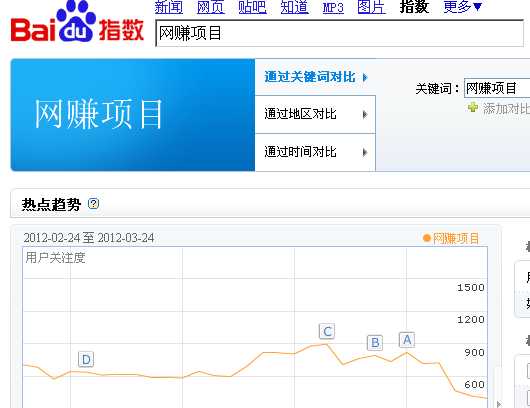
Task: Select the 指数 navigation item
Action: [414, 7]
